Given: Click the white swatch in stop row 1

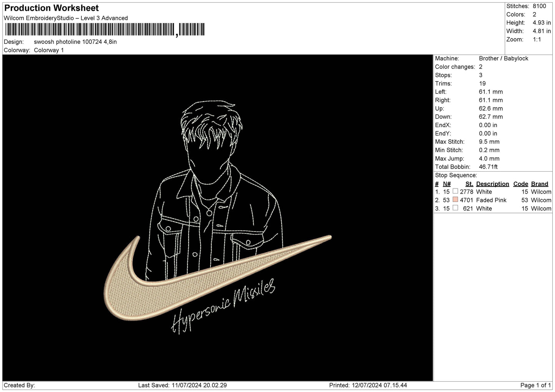Looking at the screenshot, I should (455, 191).
